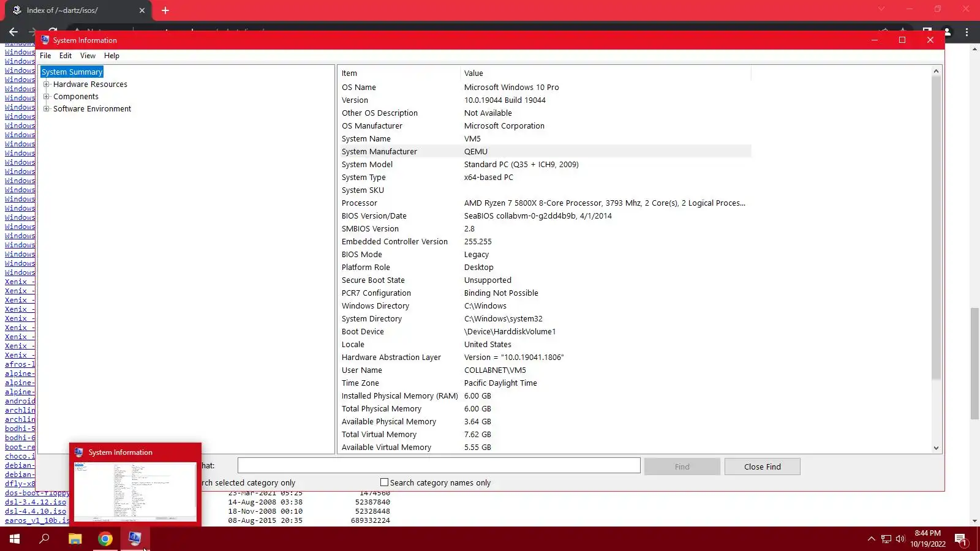Open the Windows Start menu
The image size is (980, 551).
point(15,539)
